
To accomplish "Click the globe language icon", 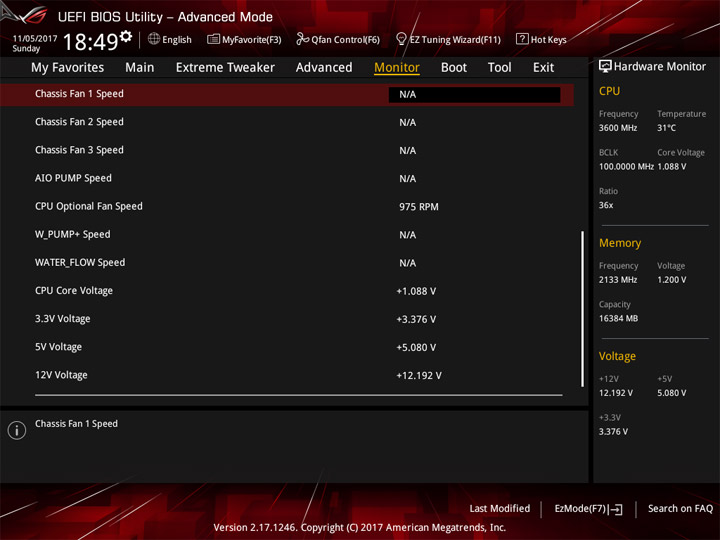I will coord(154,39).
